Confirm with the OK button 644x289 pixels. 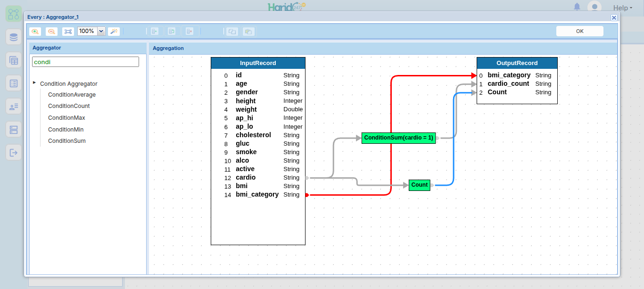pyautogui.click(x=580, y=31)
